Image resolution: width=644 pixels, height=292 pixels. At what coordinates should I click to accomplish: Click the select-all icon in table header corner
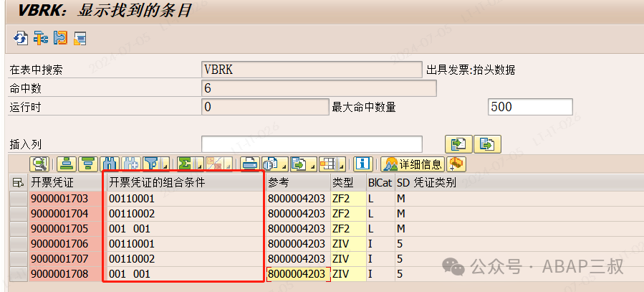[x=18, y=184]
